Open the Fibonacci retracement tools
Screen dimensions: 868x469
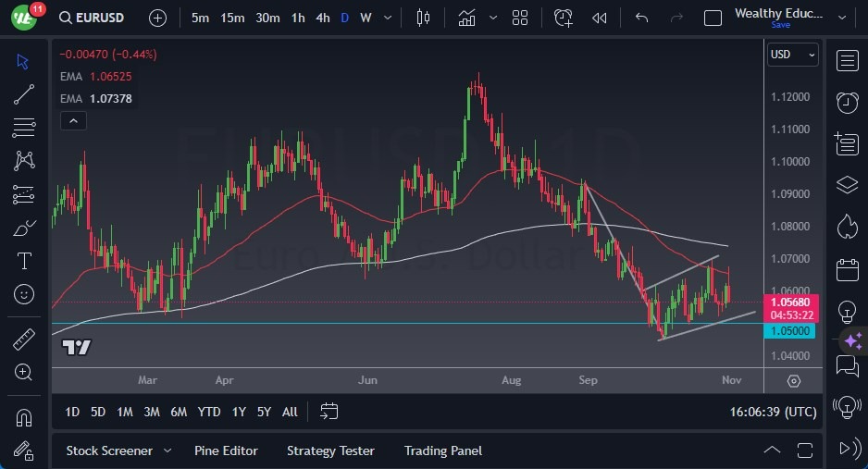tap(24, 128)
